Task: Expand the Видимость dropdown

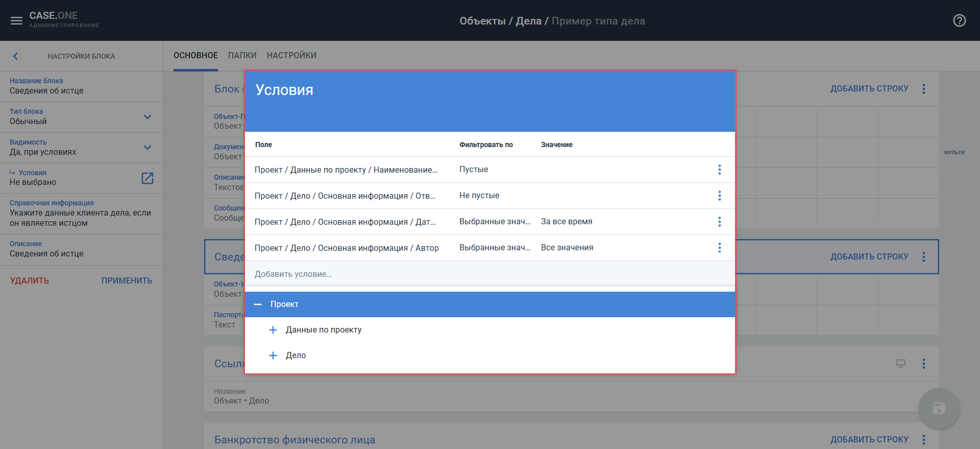Action: (x=147, y=148)
